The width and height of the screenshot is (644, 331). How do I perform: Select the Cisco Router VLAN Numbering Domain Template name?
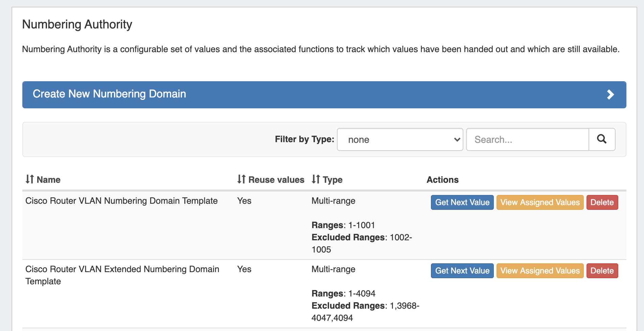point(121,201)
